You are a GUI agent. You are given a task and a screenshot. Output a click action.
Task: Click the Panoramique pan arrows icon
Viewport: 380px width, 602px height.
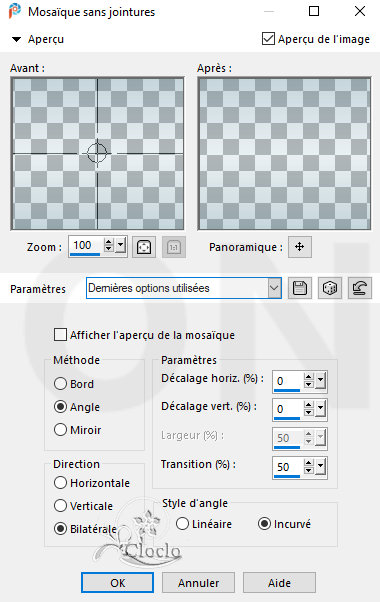300,246
